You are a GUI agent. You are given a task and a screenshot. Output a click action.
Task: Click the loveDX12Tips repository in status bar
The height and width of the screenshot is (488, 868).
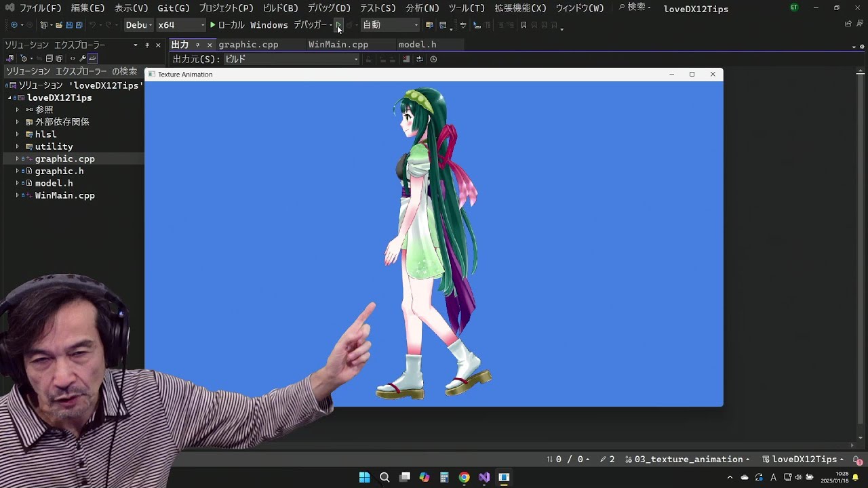804,460
